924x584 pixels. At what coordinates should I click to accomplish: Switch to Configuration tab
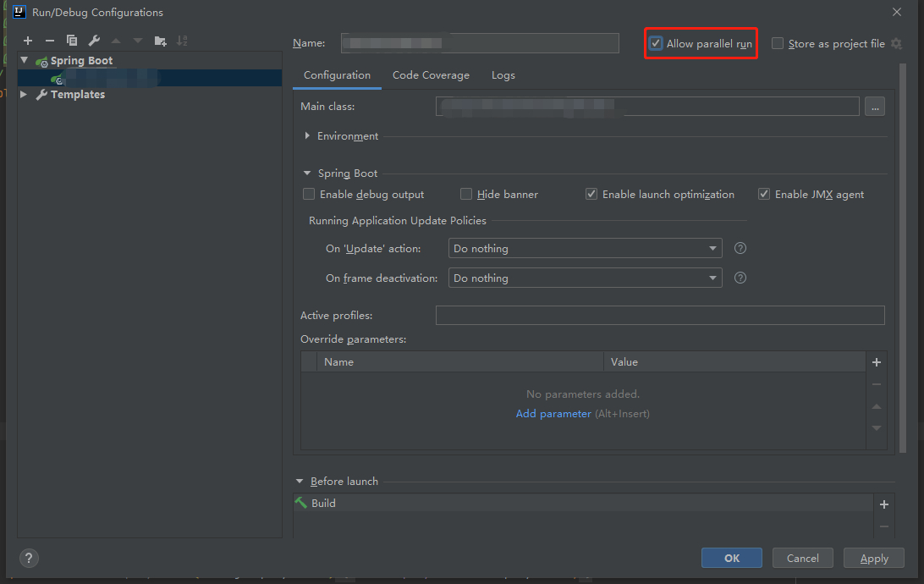point(337,74)
